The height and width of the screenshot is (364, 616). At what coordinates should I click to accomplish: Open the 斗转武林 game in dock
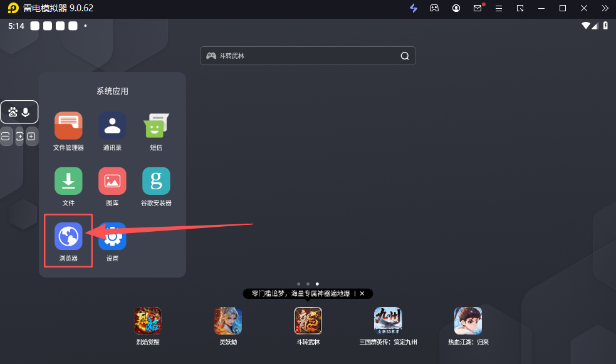pos(308,321)
